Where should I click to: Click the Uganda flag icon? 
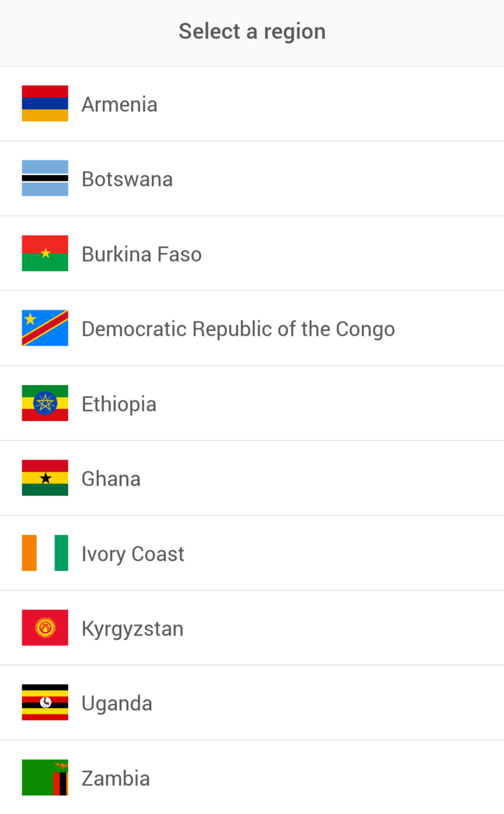pyautogui.click(x=45, y=702)
